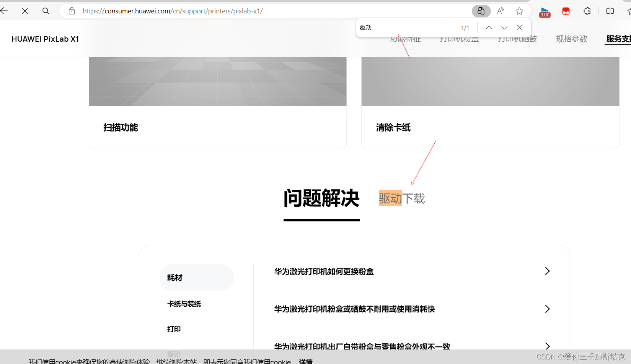Open the 服务支持 navigation tab
Viewport: 631px width, 364px height.
tap(618, 39)
